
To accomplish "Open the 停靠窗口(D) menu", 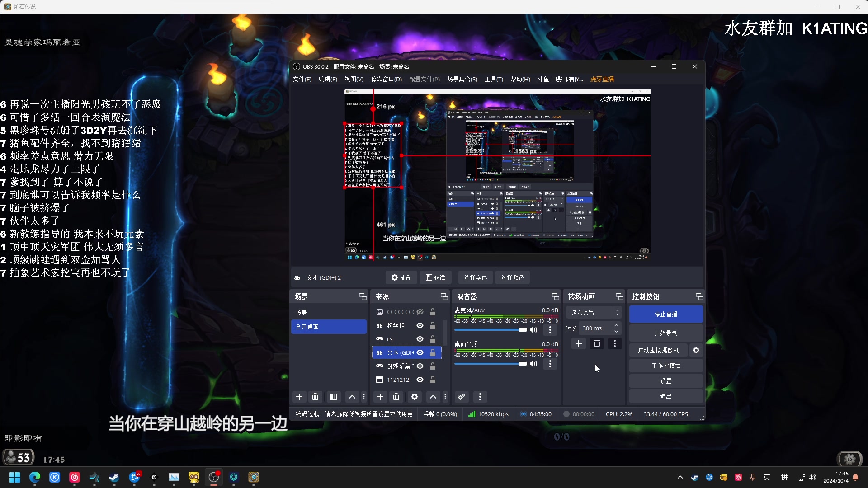I will tap(387, 79).
